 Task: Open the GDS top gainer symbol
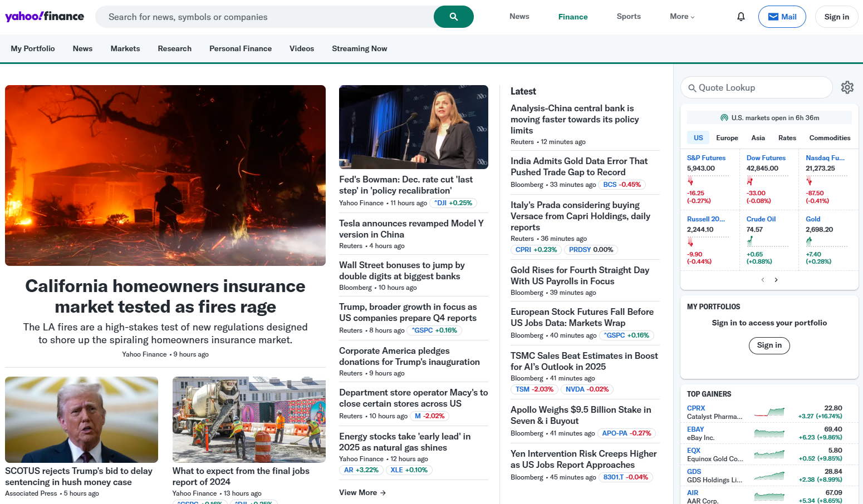click(x=694, y=472)
